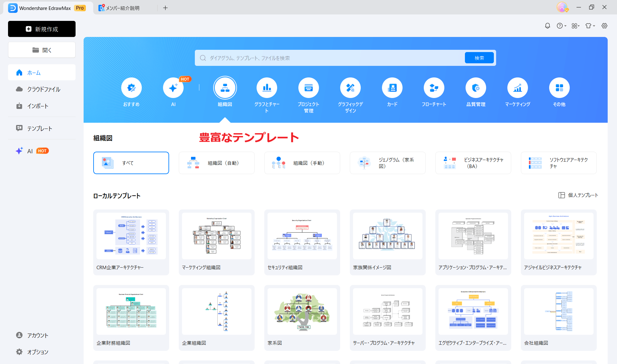Select the マーケティング category icon
The height and width of the screenshot is (364, 617).
click(x=517, y=87)
